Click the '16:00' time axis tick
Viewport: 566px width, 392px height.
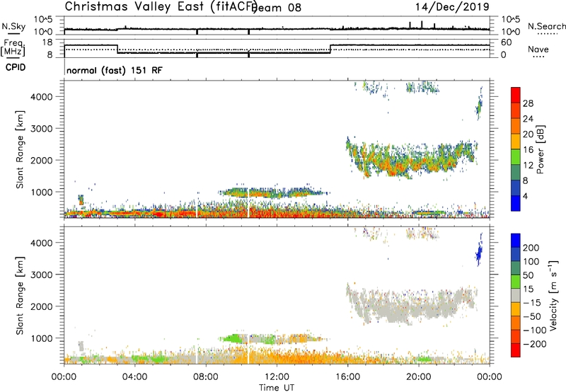pos(347,377)
